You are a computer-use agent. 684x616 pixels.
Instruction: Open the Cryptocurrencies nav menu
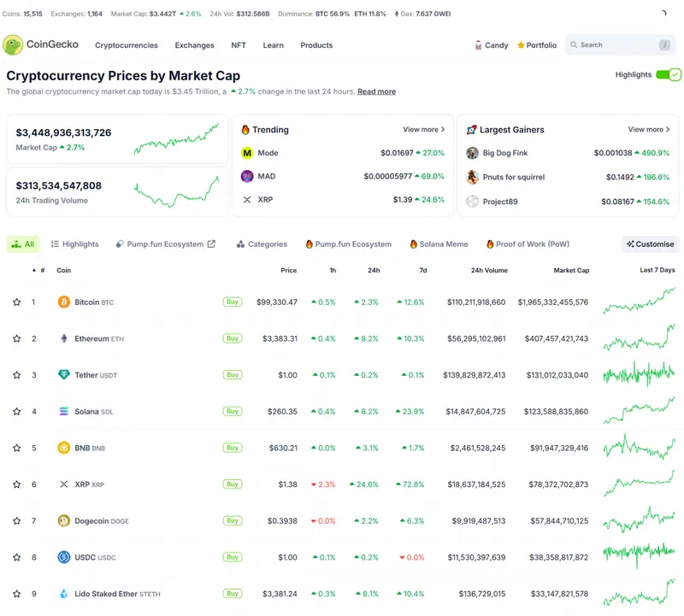pyautogui.click(x=127, y=45)
